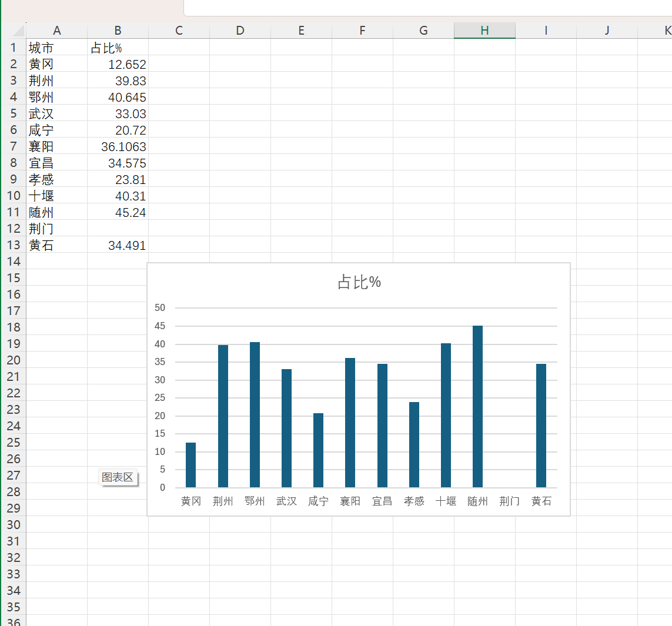Select cell B4 with value 40.645
The width and height of the screenshot is (672, 626).
[118, 97]
